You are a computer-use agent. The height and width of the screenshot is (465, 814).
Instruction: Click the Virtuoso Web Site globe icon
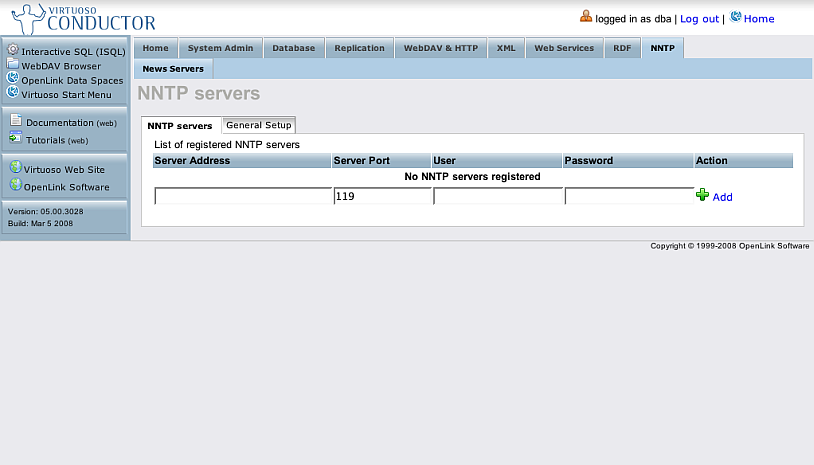pyautogui.click(x=15, y=168)
